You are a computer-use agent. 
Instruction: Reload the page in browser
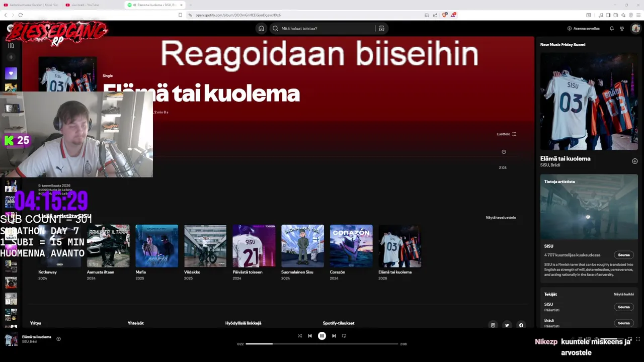(x=21, y=15)
